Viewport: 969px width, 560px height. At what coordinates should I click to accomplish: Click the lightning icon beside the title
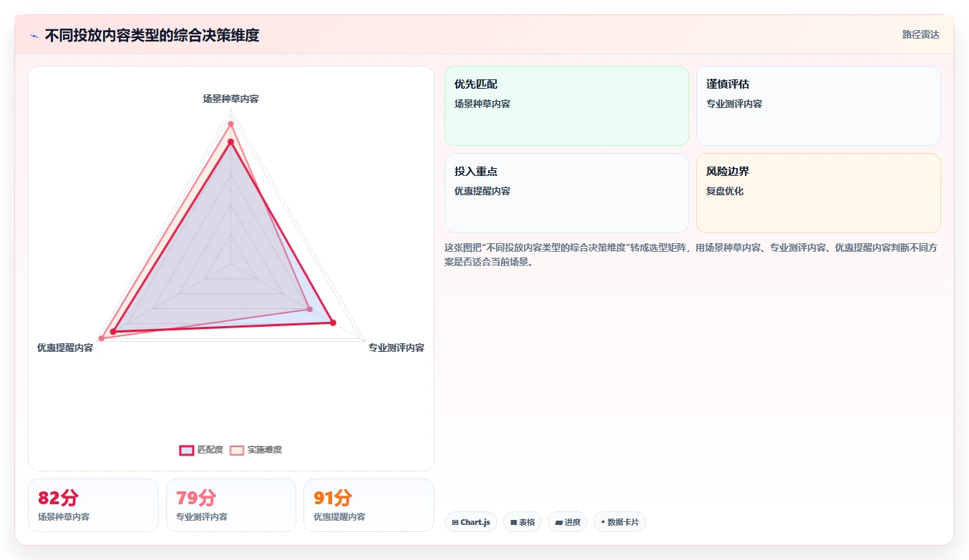click(x=34, y=36)
